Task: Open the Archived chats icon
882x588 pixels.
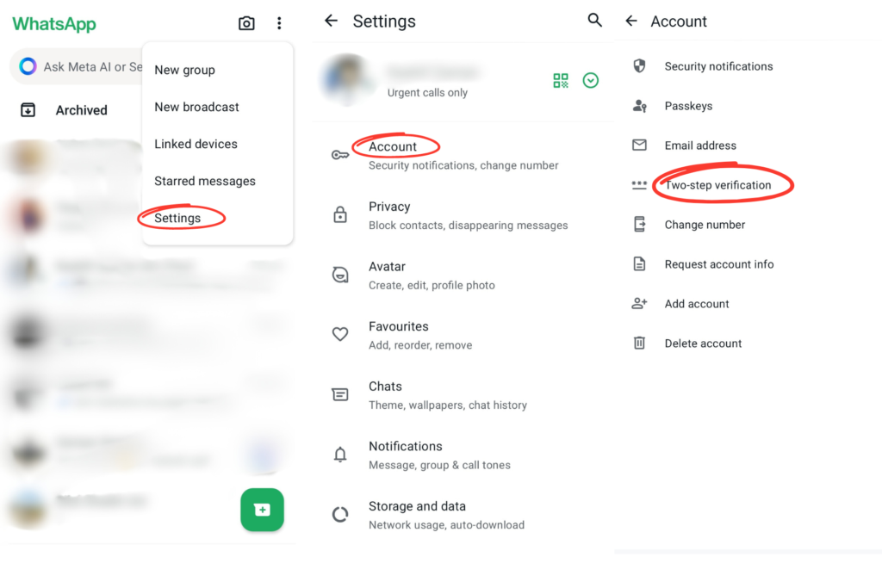Action: pos(28,109)
